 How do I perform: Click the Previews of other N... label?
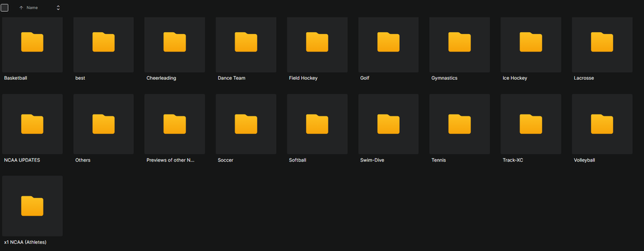[170, 160]
